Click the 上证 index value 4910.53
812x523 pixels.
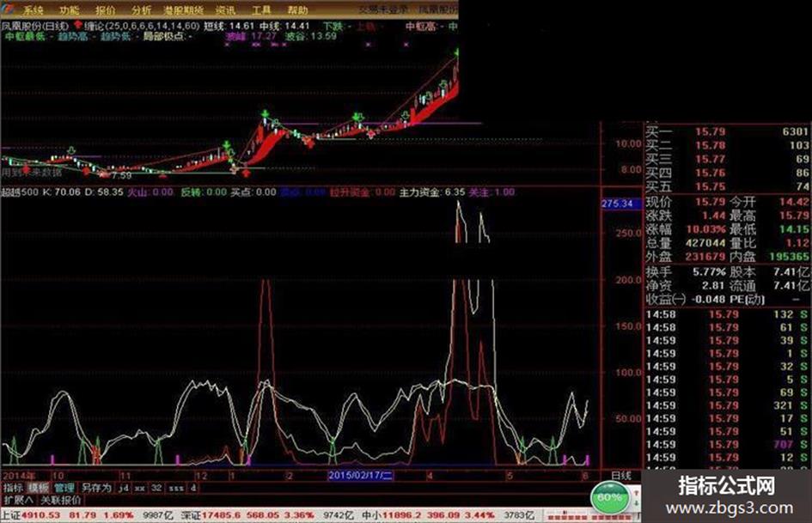click(41, 515)
